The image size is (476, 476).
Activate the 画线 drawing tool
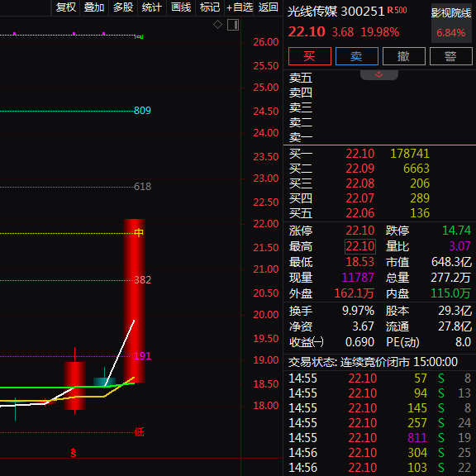pos(181,7)
